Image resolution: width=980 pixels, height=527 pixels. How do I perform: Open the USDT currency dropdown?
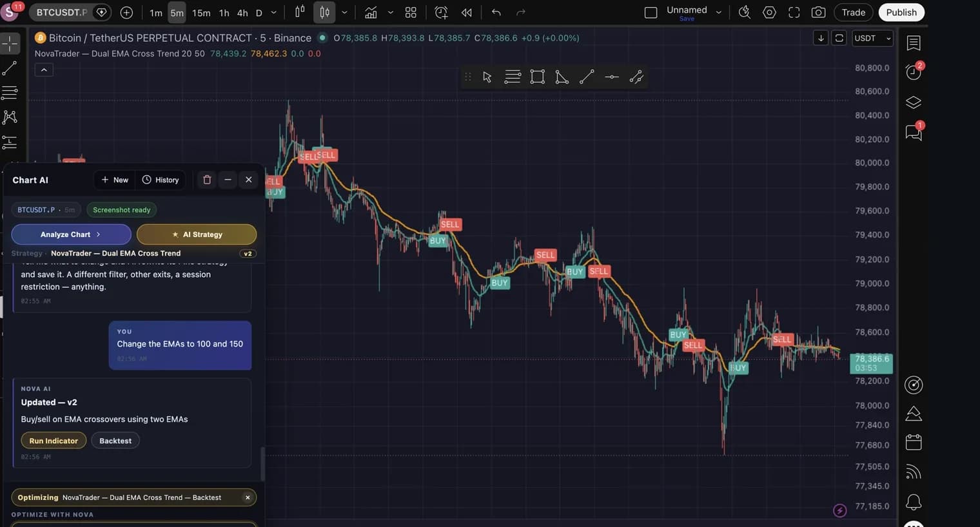pyautogui.click(x=872, y=38)
